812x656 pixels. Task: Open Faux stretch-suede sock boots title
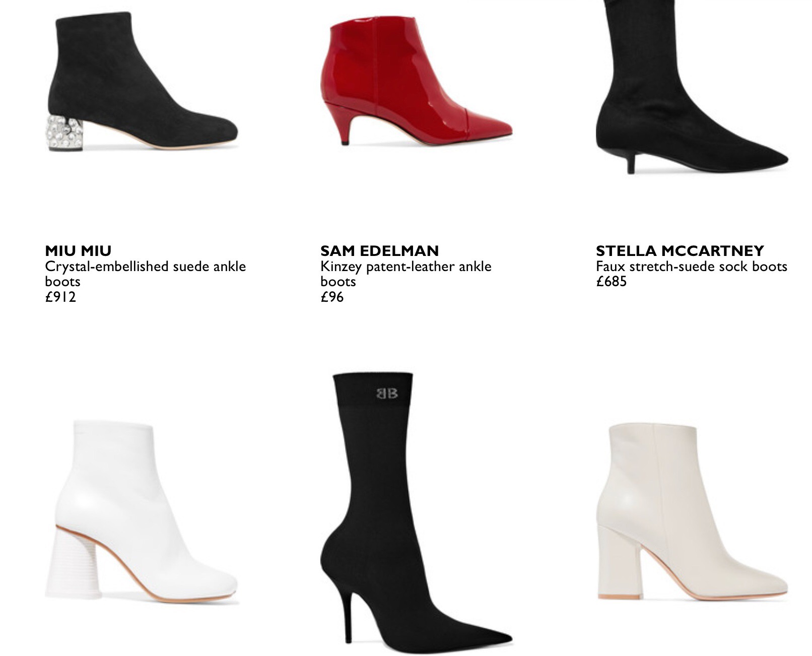(691, 266)
